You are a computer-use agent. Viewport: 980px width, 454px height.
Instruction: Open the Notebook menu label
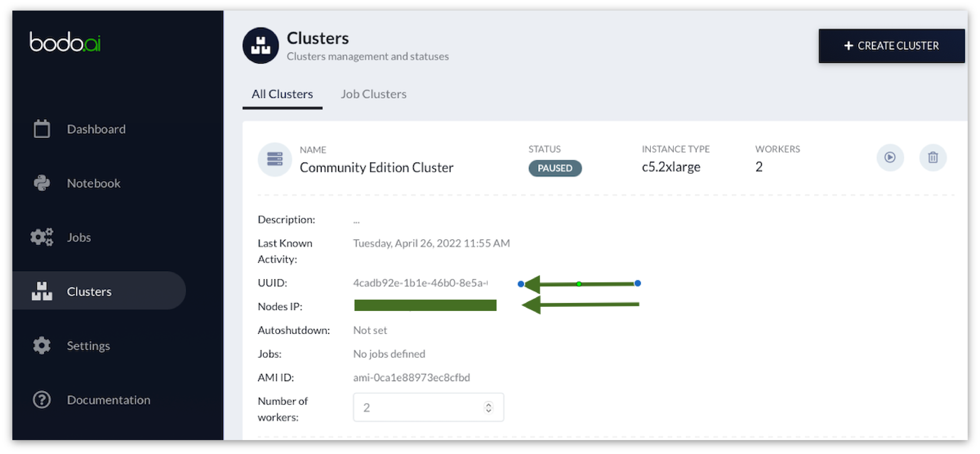click(x=94, y=183)
